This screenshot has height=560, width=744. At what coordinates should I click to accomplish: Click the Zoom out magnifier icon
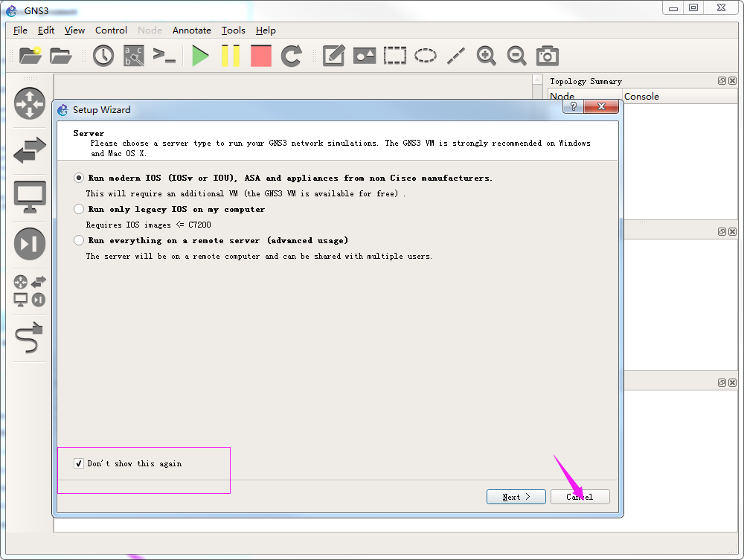(x=517, y=56)
